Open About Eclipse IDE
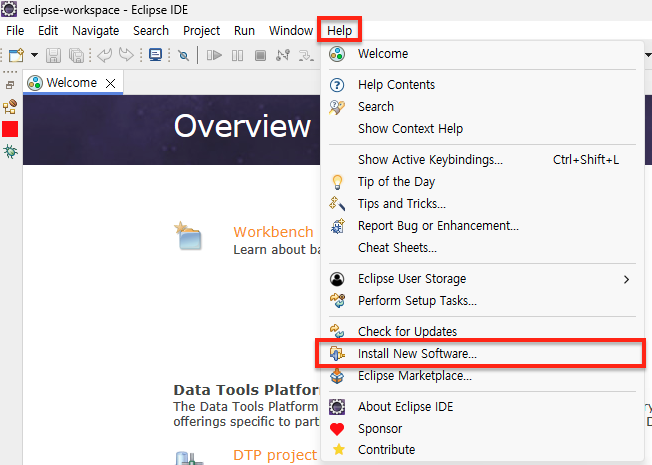 482,407
